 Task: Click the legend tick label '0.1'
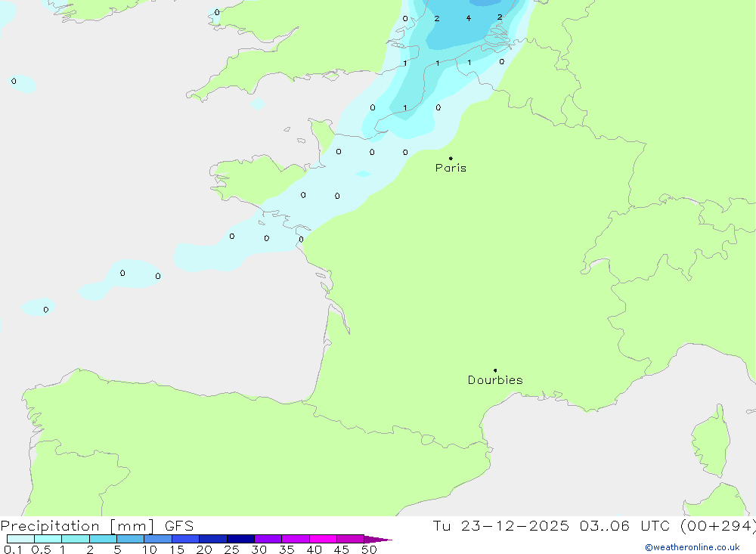tap(13, 549)
